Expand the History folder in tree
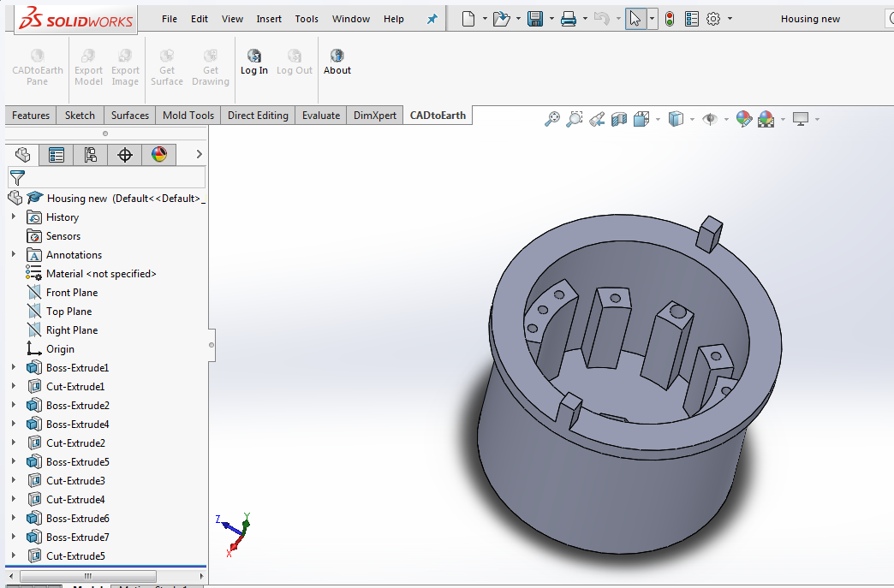The image size is (894, 588). (14, 217)
